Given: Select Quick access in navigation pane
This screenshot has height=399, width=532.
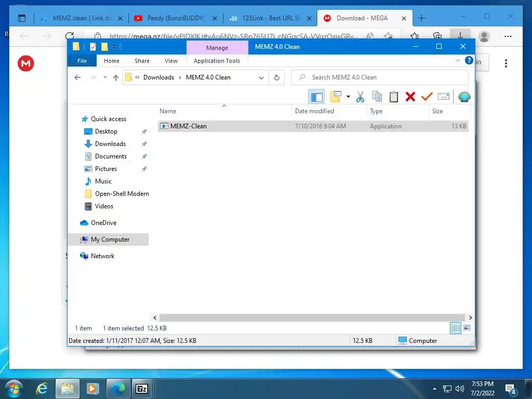Looking at the screenshot, I should click(108, 119).
